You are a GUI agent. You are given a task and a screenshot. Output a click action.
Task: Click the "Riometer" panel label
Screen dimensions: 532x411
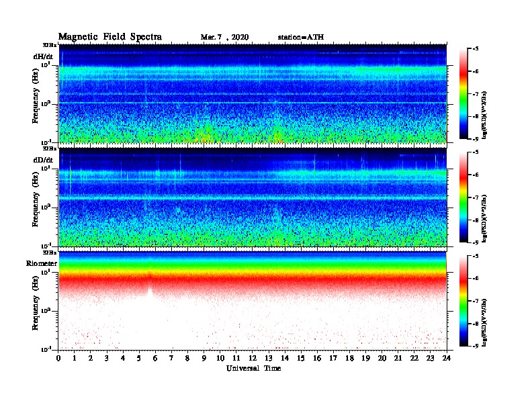[42, 263]
